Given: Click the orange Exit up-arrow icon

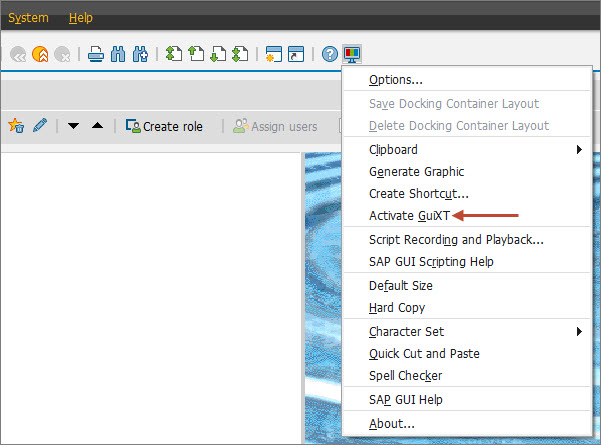Looking at the screenshot, I should [x=40, y=54].
